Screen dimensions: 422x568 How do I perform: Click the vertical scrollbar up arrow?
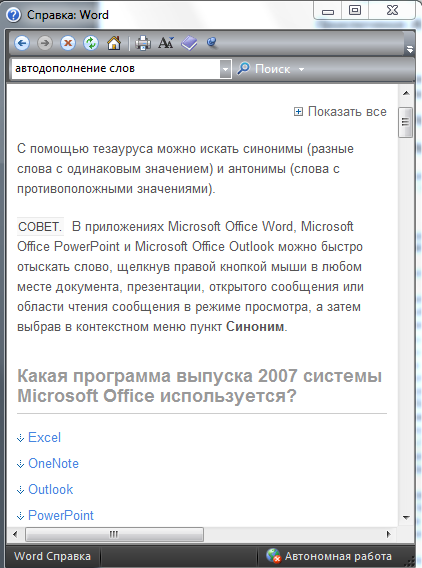pyautogui.click(x=406, y=93)
